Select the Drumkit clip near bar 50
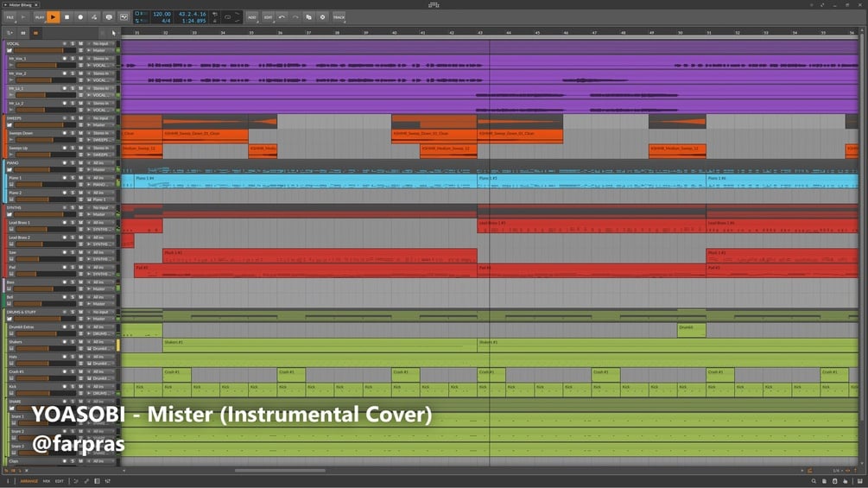 point(692,330)
